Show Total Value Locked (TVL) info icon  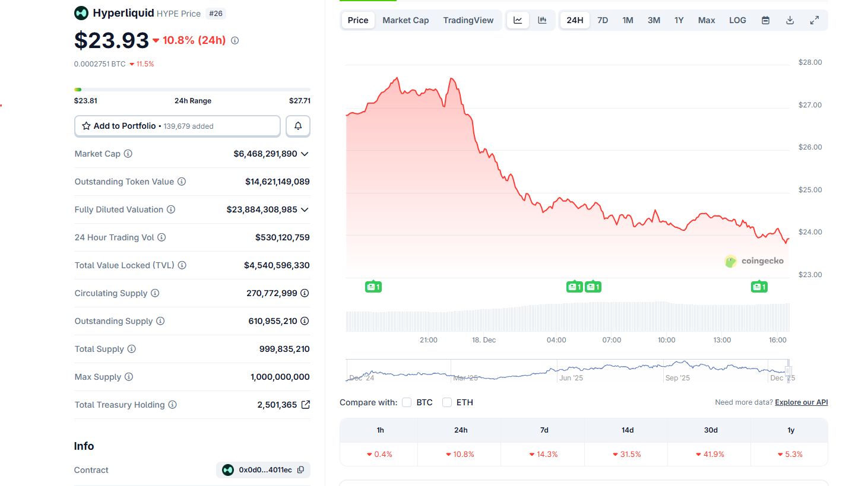click(182, 265)
